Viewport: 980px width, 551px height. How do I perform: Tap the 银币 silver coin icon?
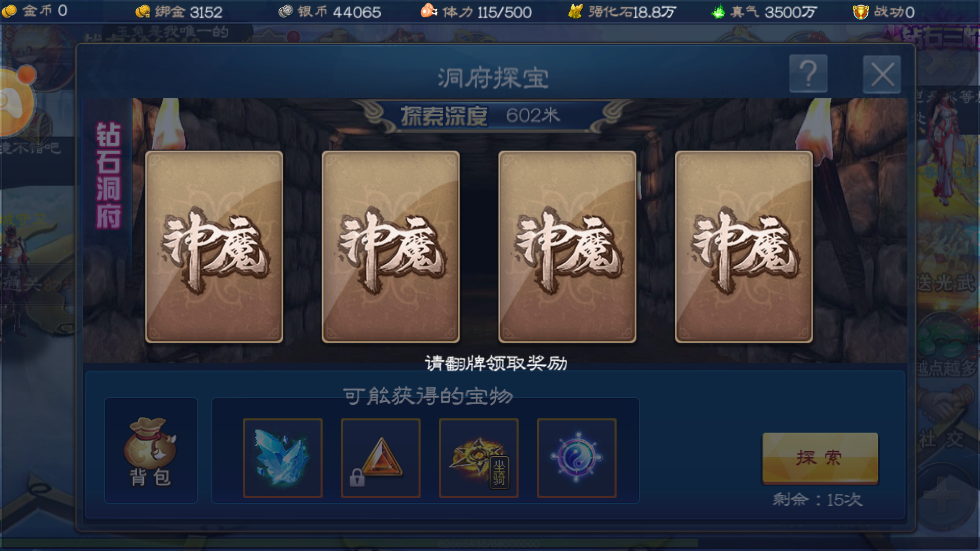coord(286,11)
